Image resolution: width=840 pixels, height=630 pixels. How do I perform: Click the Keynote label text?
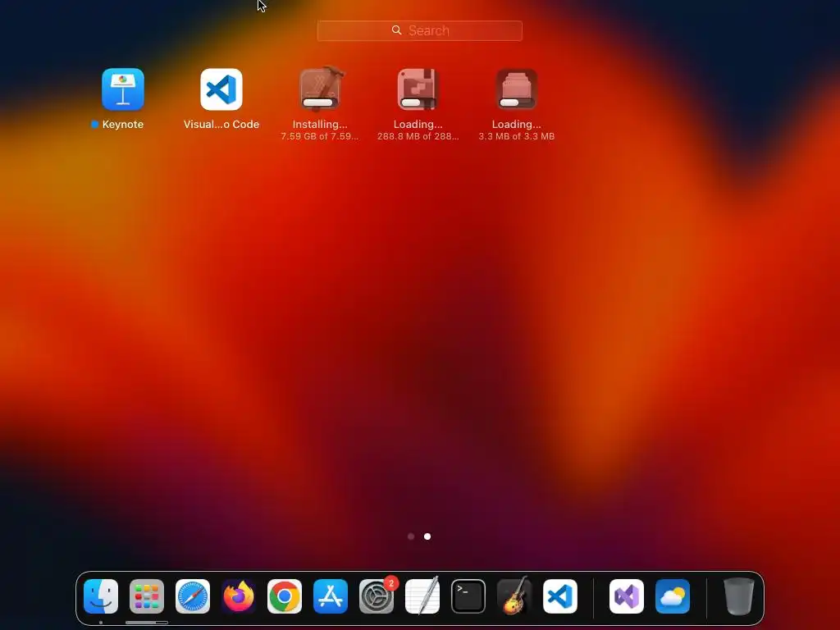click(123, 125)
